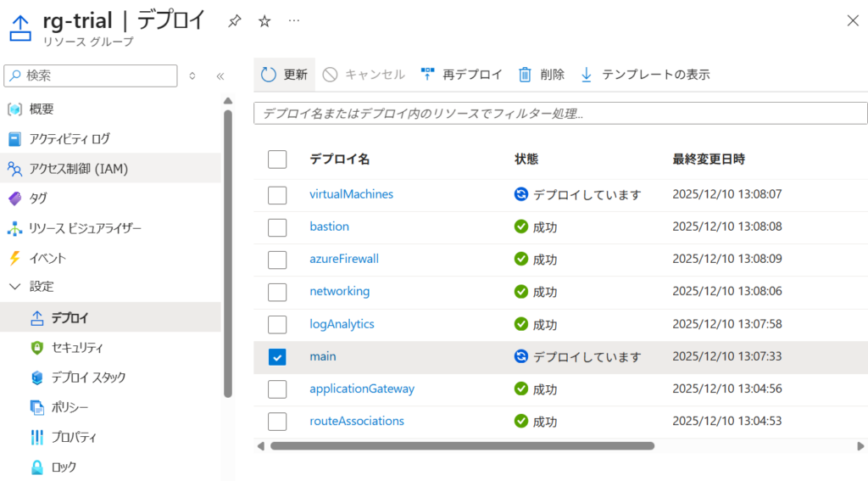Screen dimensions: 868x481
Task: Collapse the sidebar with double chevron
Action: click(220, 76)
